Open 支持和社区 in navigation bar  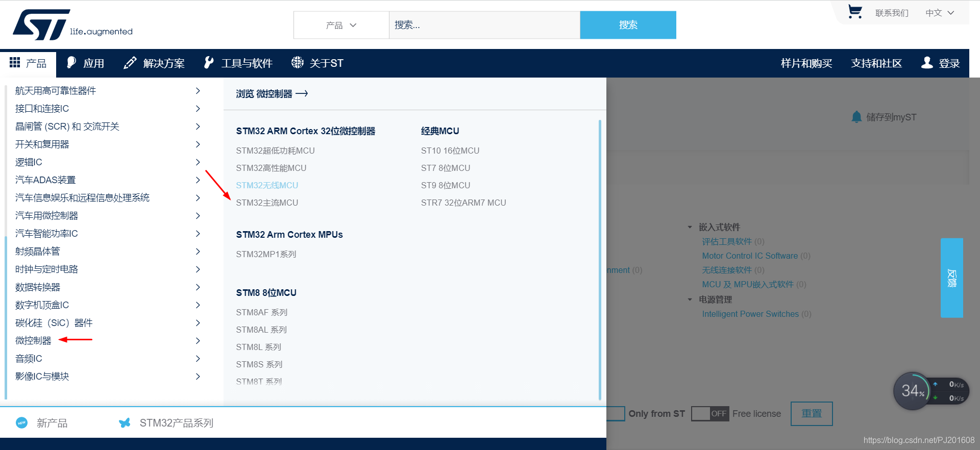876,63
